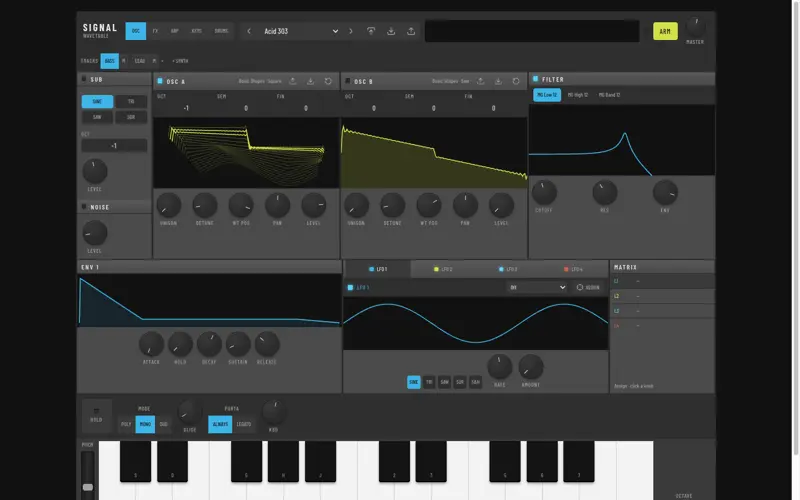Select POLY voice mode

126,424
